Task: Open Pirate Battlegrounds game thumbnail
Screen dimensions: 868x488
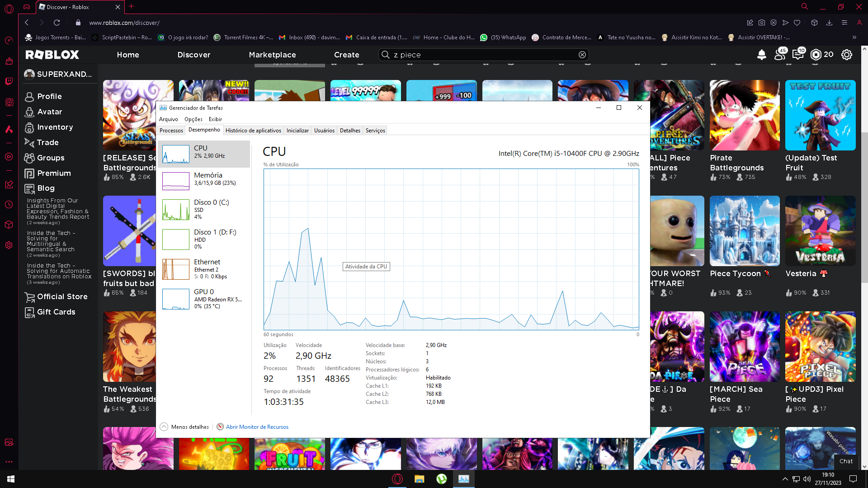Action: [745, 115]
